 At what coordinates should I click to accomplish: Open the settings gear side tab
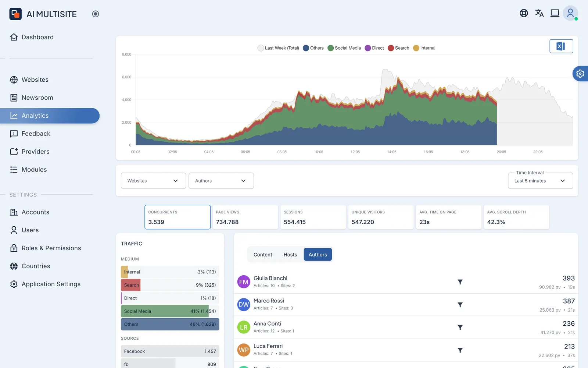(x=580, y=74)
